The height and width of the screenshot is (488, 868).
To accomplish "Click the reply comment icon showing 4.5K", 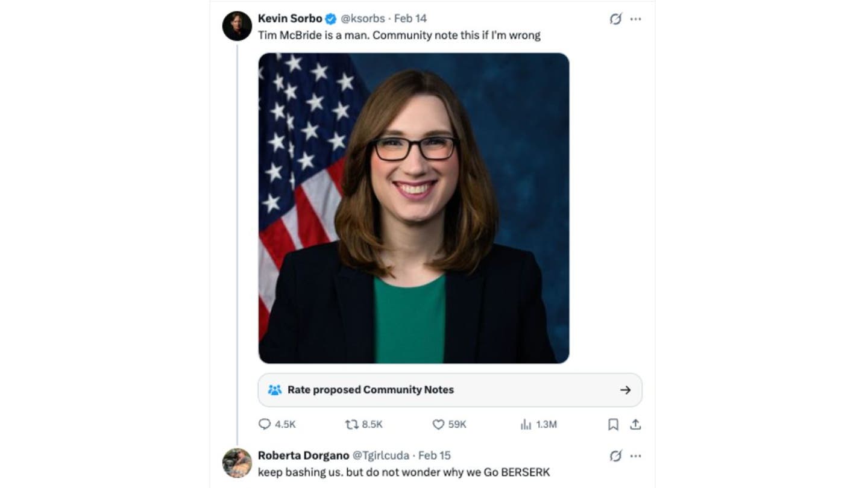I will point(265,424).
